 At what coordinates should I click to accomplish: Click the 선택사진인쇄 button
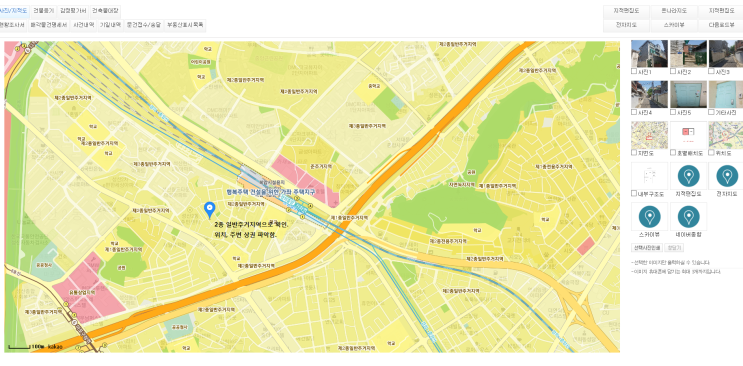tap(647, 248)
